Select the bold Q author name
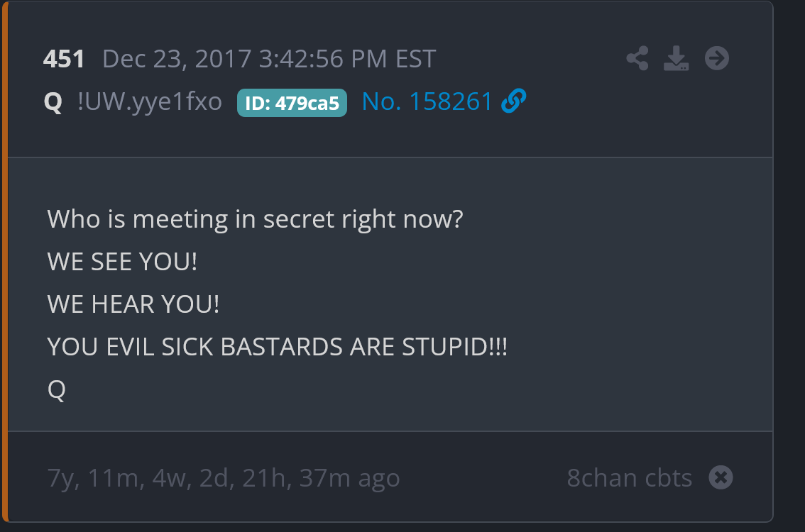This screenshot has width=805, height=532. [x=53, y=102]
